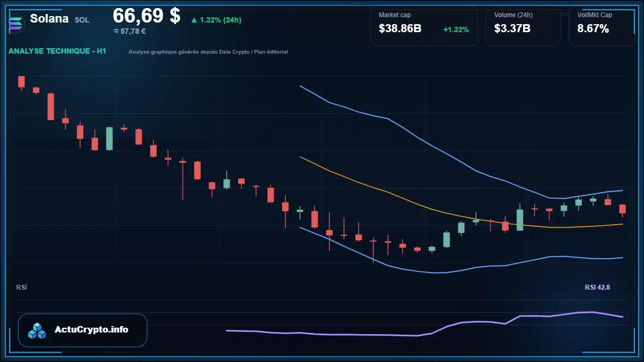The height and width of the screenshot is (362, 644).
Task: Click the "Analyse graphique générée" subtitle
Action: [208, 52]
